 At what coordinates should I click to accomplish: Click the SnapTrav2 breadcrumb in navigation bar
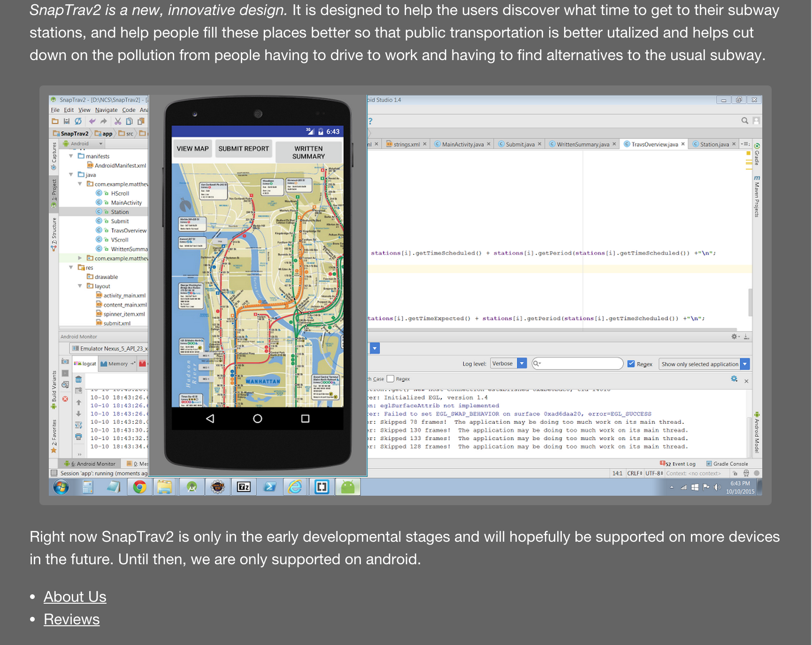tap(71, 133)
